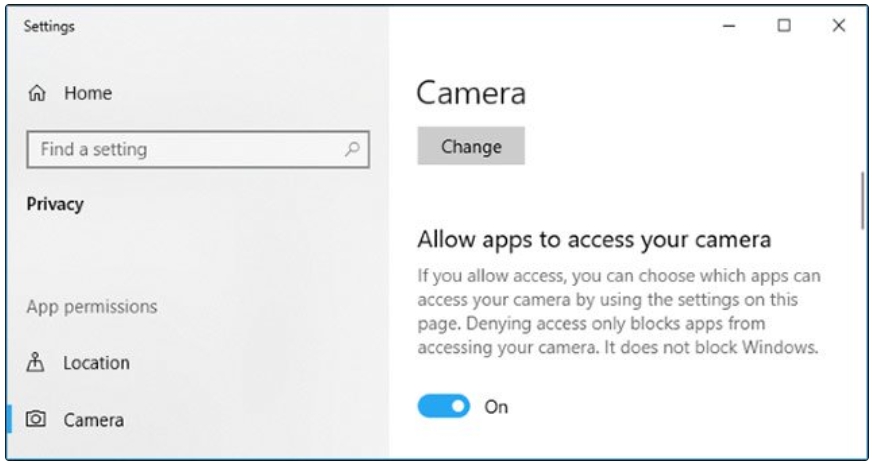The height and width of the screenshot is (468, 873).
Task: Select the Camera label in sidebar
Action: 94,420
